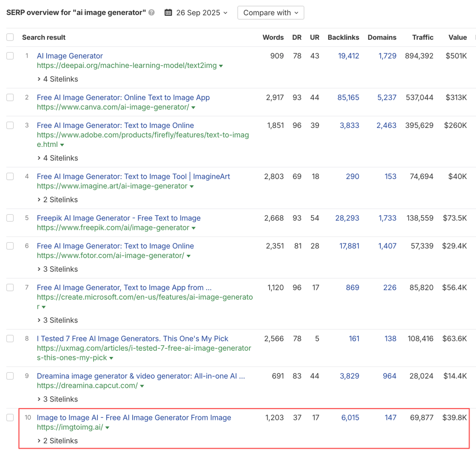Click the 85,165 backlinks number for Canva
Image resolution: width=476 pixels, height=457 pixels.
point(348,97)
